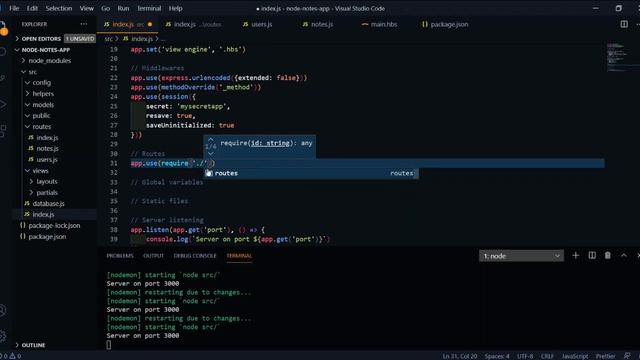Open Run and Debug view icon
640x360 pixels.
point(3,104)
